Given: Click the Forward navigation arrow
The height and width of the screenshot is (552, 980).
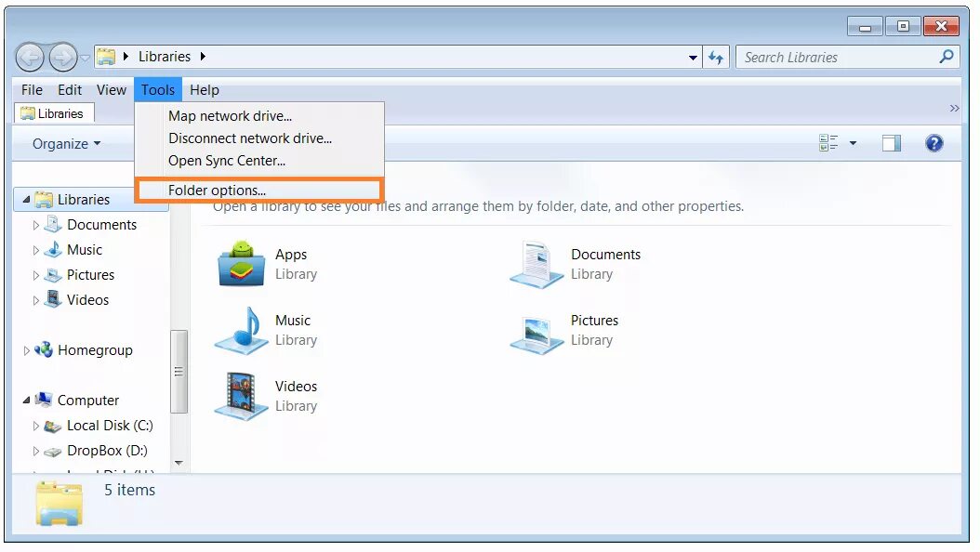Looking at the screenshot, I should click(x=62, y=58).
